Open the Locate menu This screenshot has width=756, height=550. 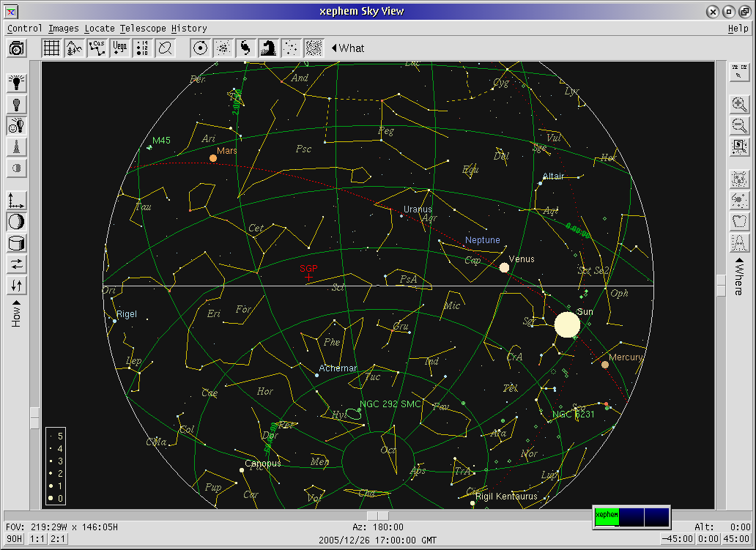pos(100,29)
